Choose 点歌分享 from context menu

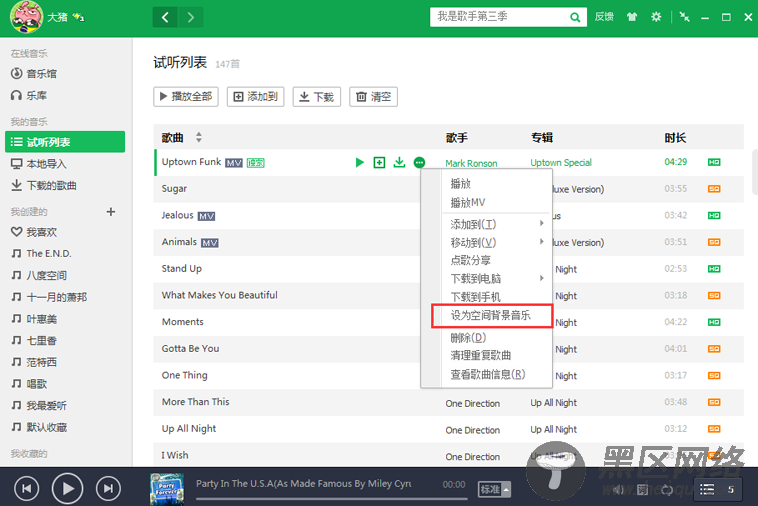click(497, 260)
